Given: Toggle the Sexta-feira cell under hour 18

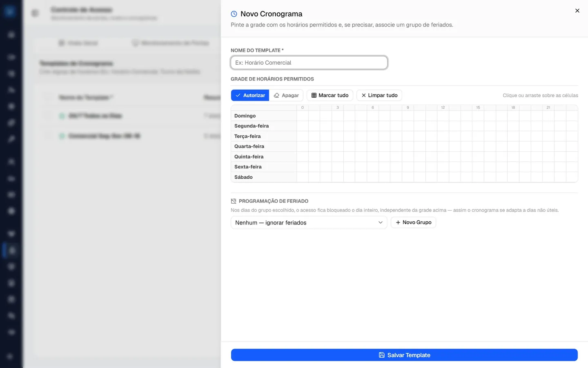Looking at the screenshot, I should coord(513,167).
